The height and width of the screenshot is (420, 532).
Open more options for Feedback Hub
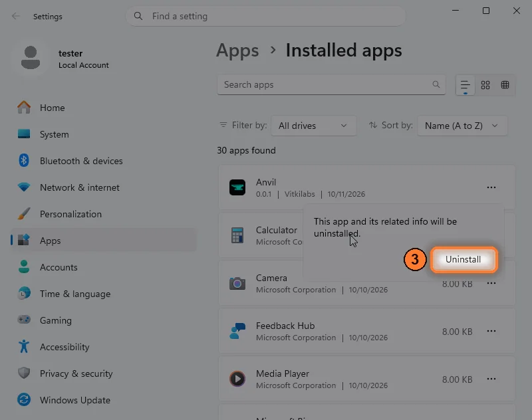[x=491, y=331]
